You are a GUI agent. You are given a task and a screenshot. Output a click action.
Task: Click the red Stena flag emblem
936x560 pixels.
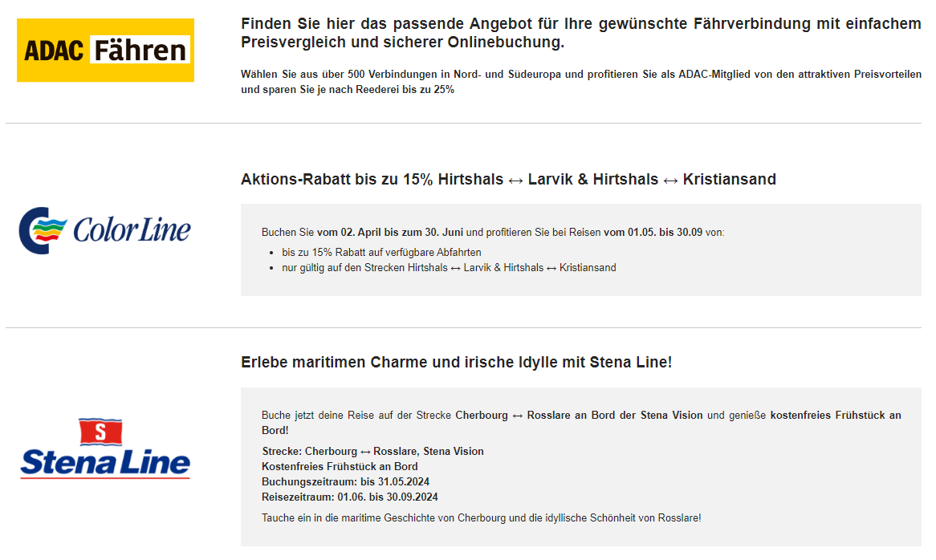click(x=100, y=432)
